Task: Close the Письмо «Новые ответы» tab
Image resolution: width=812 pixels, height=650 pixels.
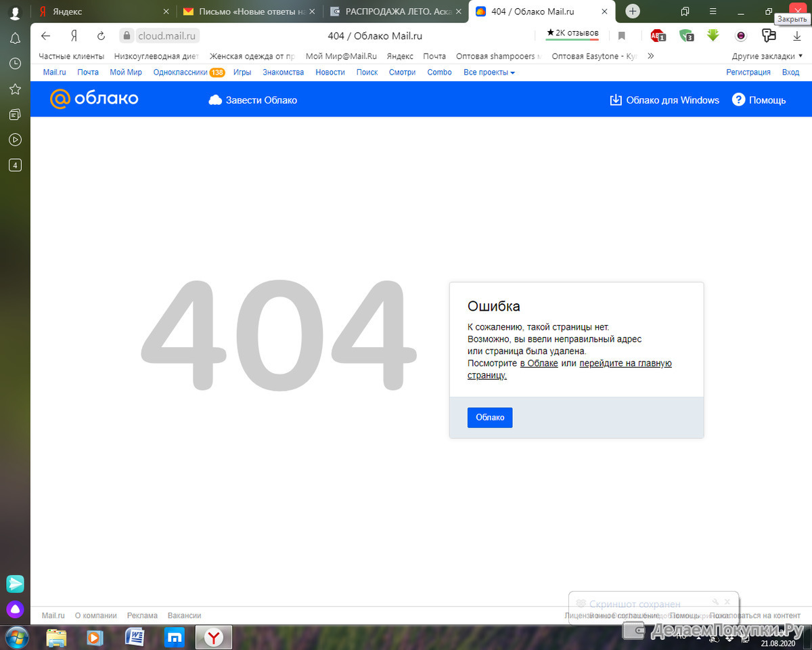Action: pos(313,12)
